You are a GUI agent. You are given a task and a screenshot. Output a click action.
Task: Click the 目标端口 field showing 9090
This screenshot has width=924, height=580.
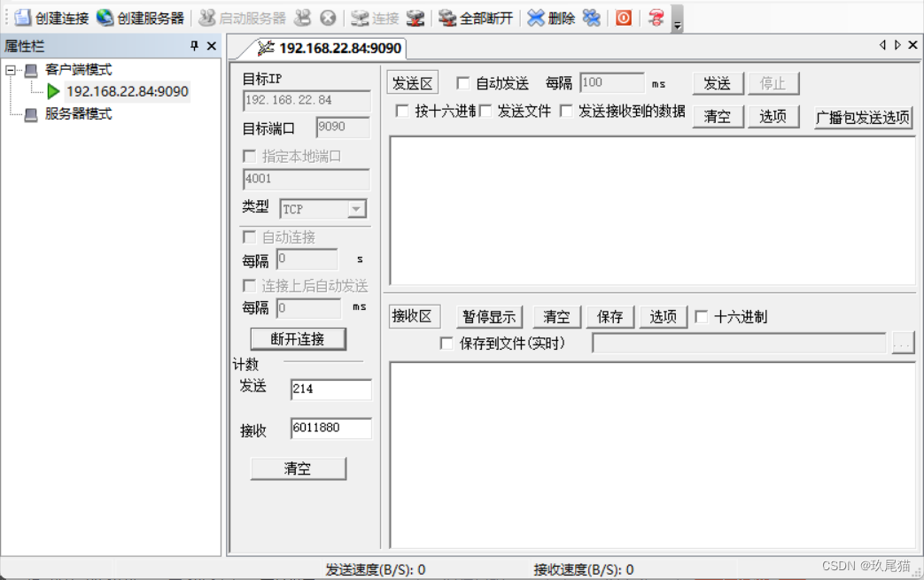343,128
